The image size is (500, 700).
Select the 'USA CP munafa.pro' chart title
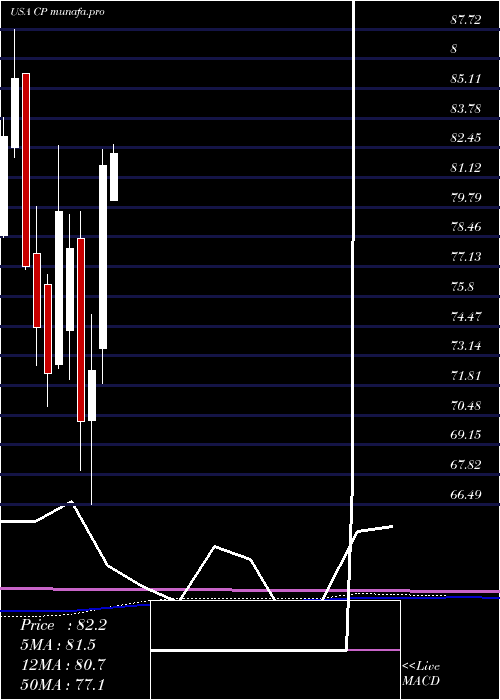point(58,12)
